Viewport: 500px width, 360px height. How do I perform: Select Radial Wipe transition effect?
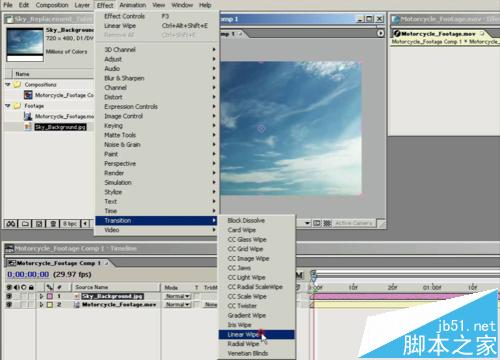click(256, 344)
